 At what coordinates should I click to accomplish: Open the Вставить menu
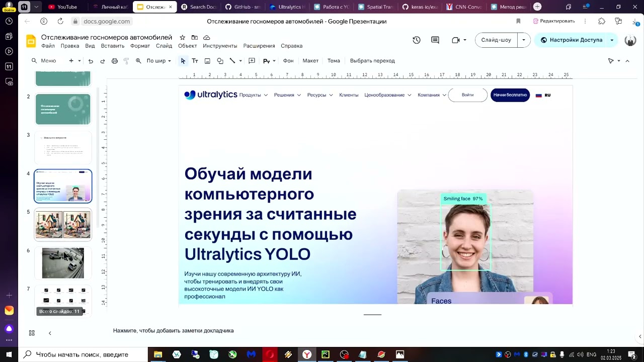point(113,46)
